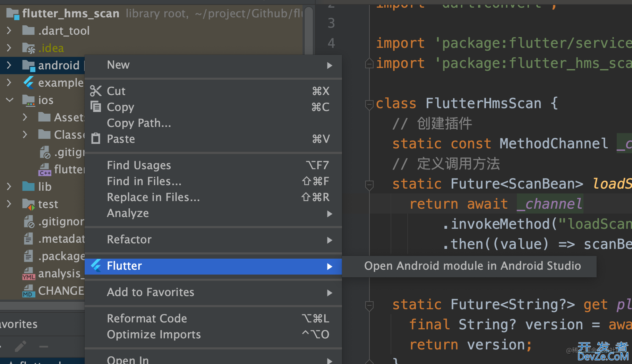Click the project tree horizontal scrollbar
The image size is (632, 364).
click(42, 305)
